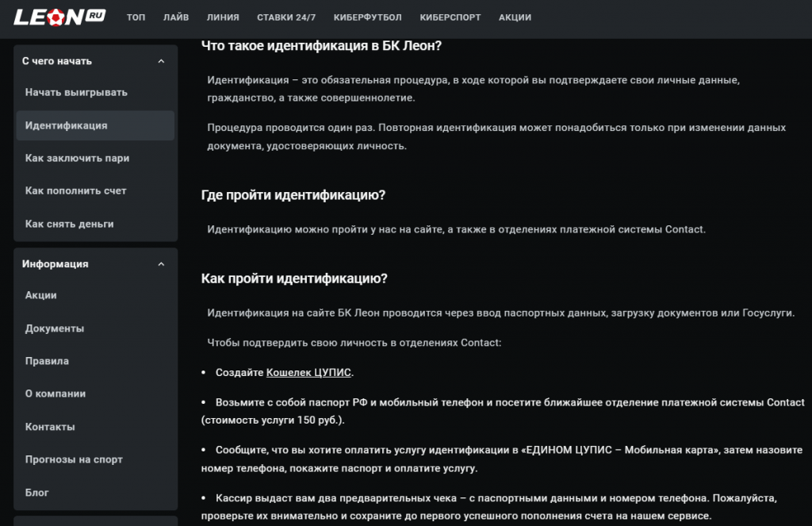Image resolution: width=812 pixels, height=526 pixels.
Task: Click the LEON RU logo
Action: [x=59, y=17]
